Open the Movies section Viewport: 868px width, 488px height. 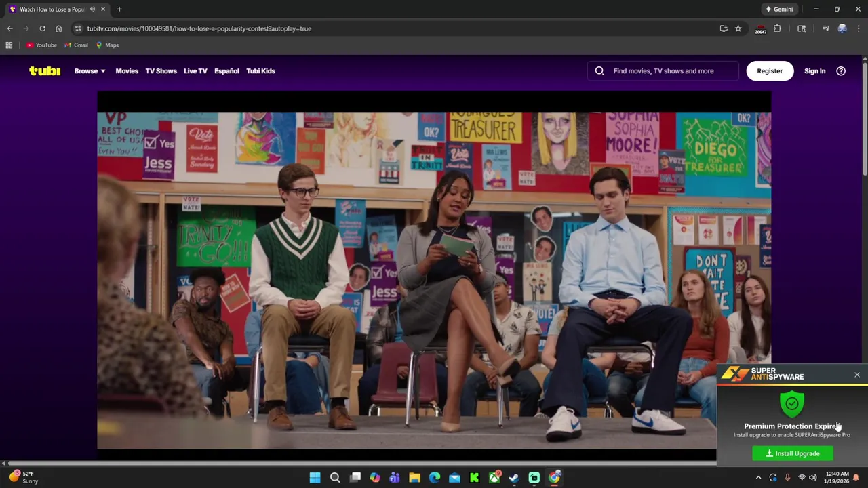pos(127,70)
